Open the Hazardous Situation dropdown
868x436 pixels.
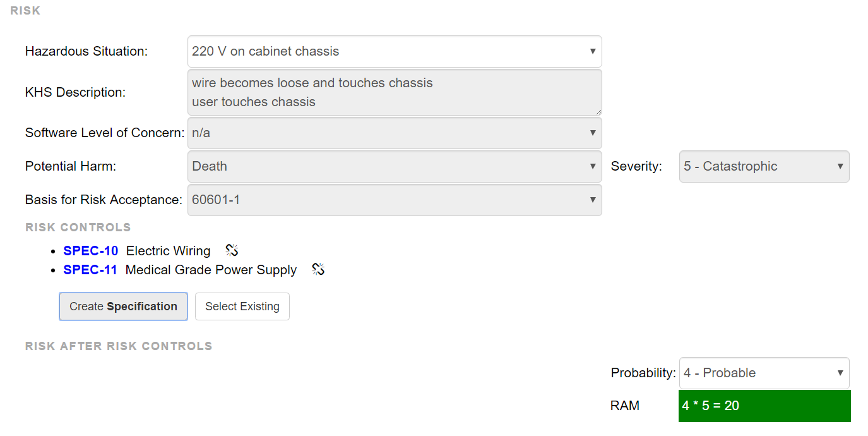click(x=395, y=51)
